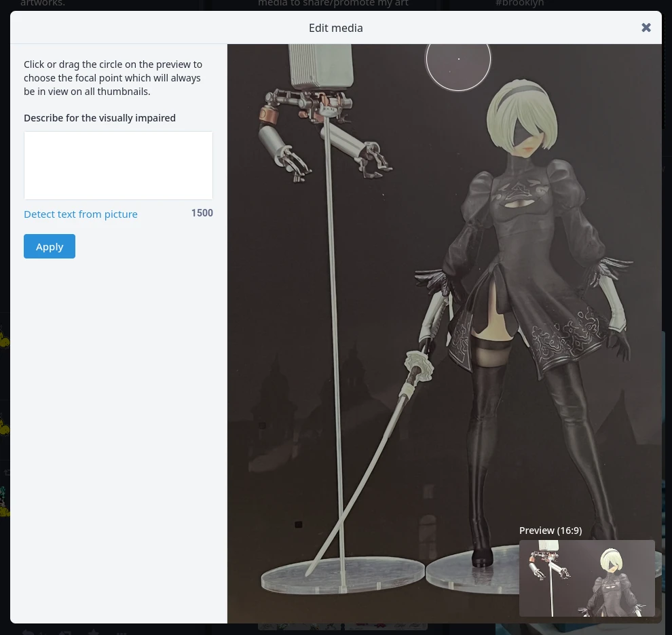Click the Preview (16:9) label

coord(550,531)
